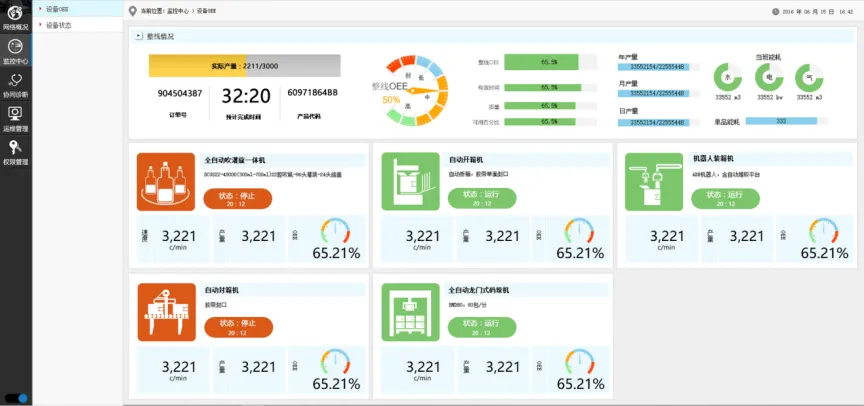Open 协同诊断 stethoscope icon in sidebar
The width and height of the screenshot is (864, 406).
pos(16,85)
